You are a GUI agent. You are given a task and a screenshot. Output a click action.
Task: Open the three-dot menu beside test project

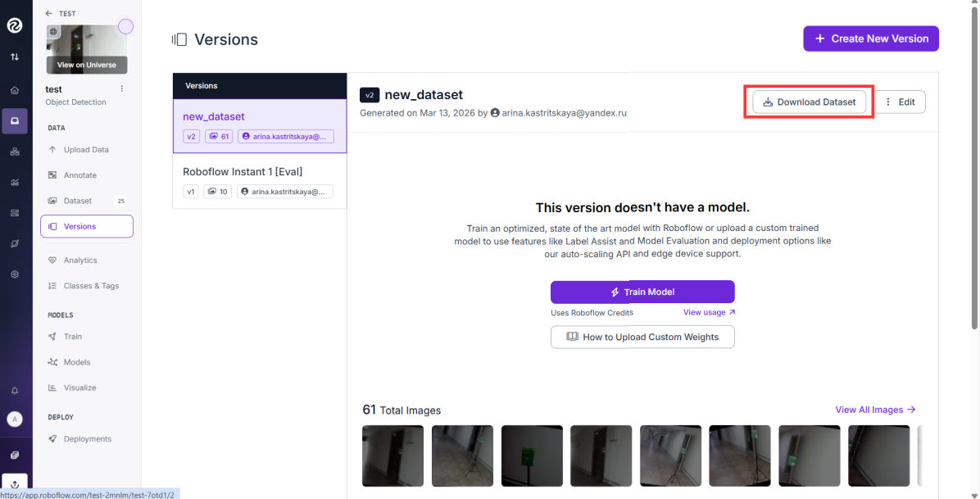[x=122, y=88]
